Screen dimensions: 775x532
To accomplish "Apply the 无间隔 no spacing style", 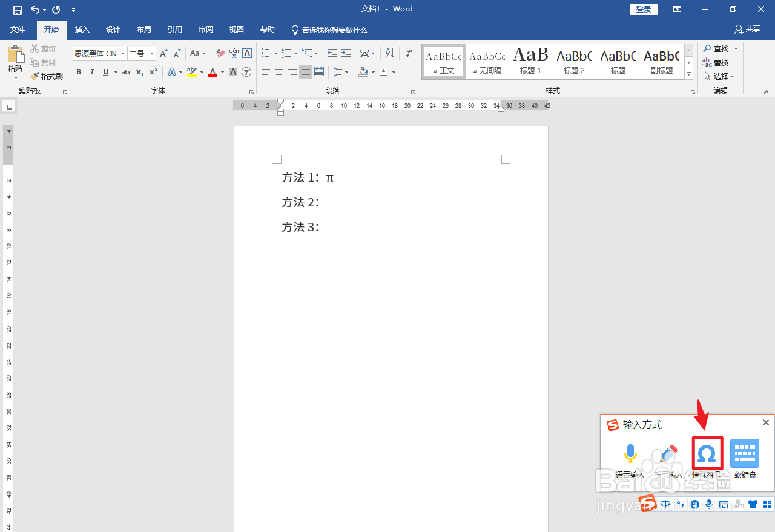I will coord(487,62).
